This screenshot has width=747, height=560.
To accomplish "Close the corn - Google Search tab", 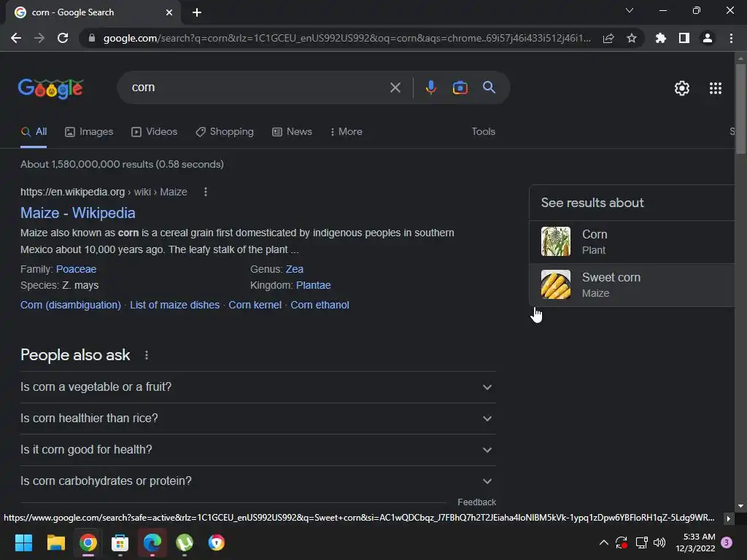I will tap(169, 12).
